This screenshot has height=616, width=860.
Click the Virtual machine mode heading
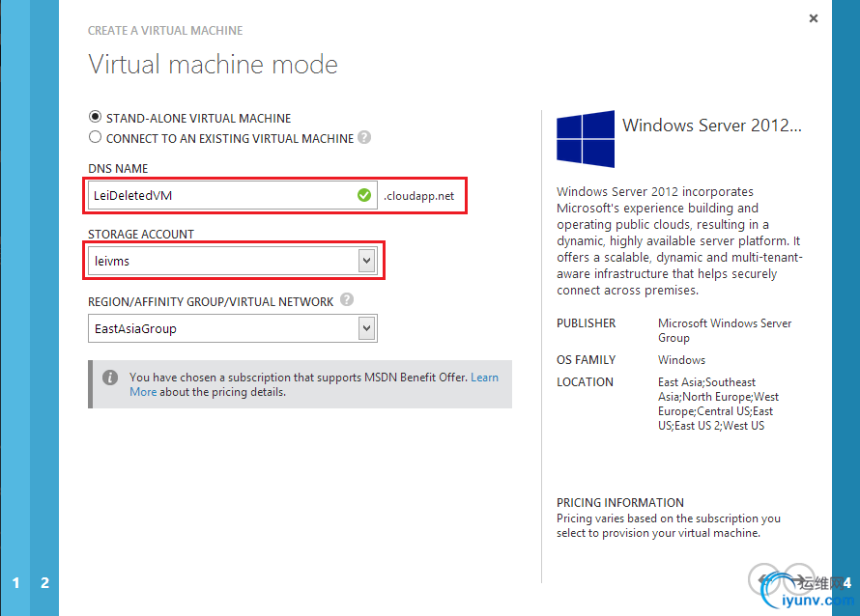click(x=213, y=64)
